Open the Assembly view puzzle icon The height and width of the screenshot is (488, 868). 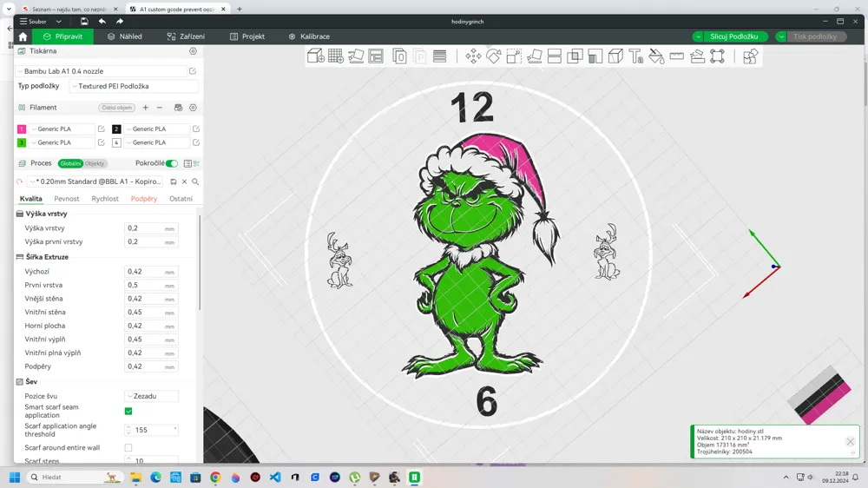pos(750,56)
